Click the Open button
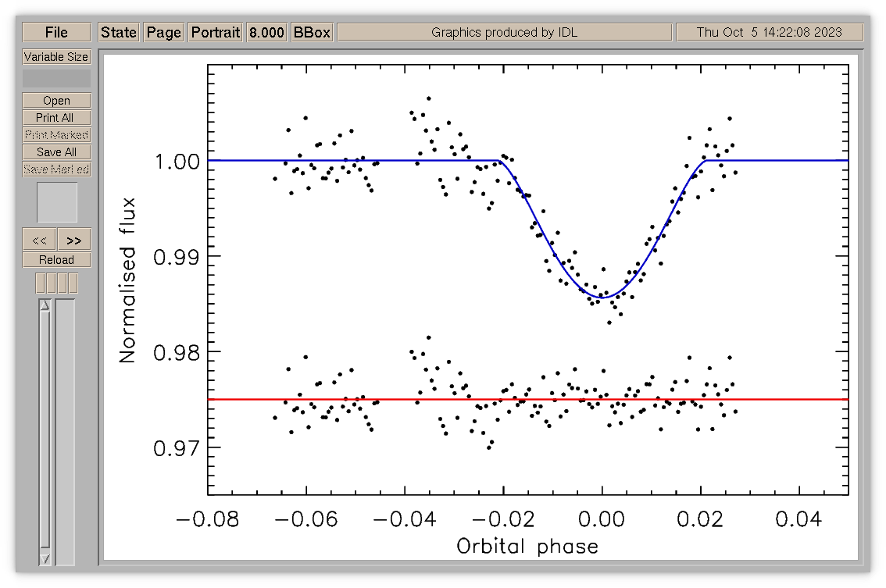 56,101
